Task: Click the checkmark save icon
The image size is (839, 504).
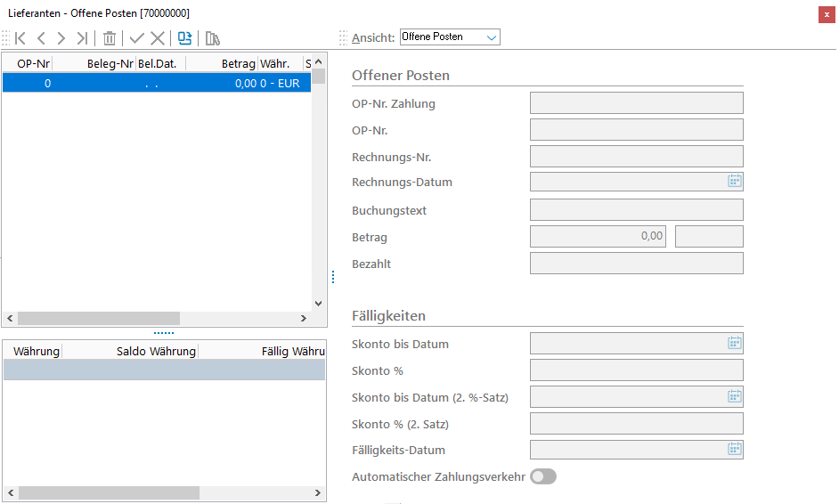Action: tap(136, 38)
